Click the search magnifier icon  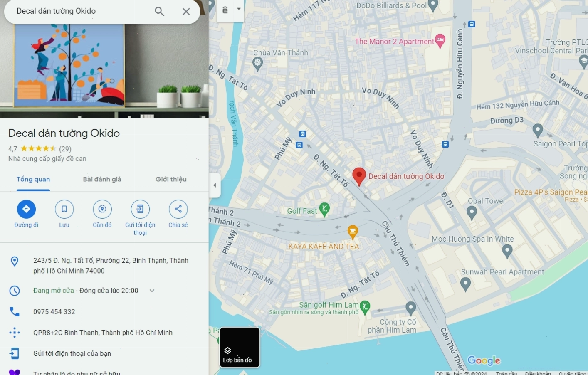[159, 11]
